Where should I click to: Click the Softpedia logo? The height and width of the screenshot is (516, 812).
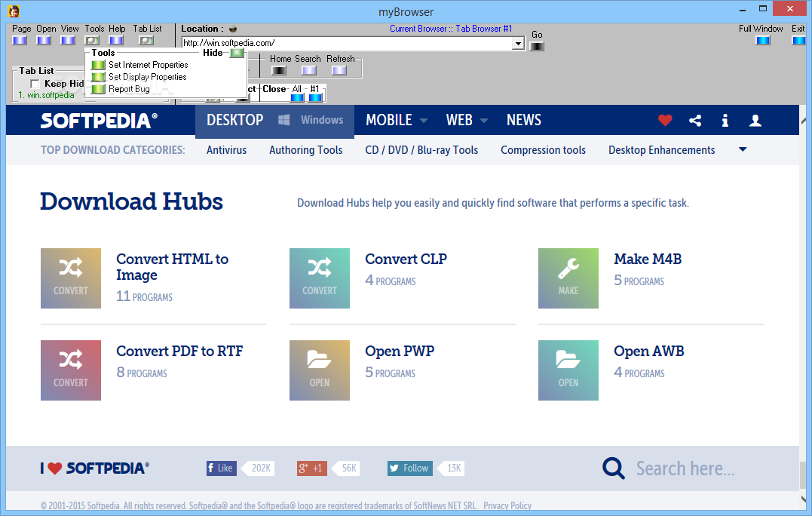point(99,121)
